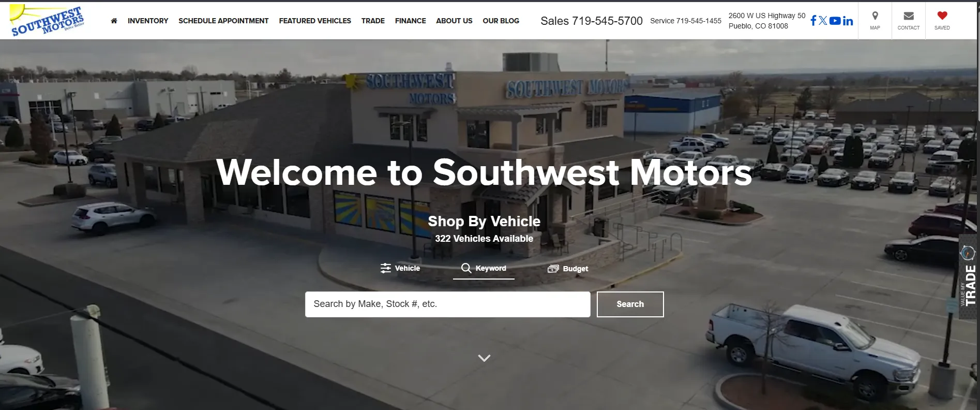The width and height of the screenshot is (980, 410).
Task: Switch to the Budget search tab
Action: 568,269
